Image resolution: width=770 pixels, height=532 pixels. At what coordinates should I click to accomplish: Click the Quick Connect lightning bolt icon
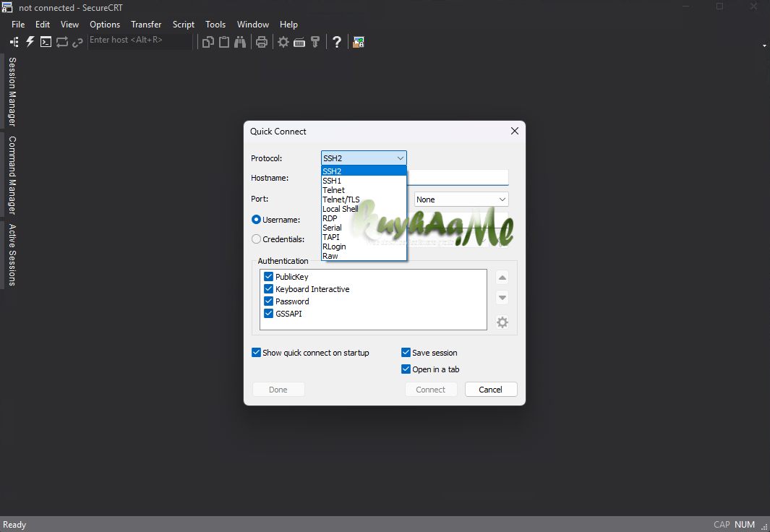pos(30,42)
